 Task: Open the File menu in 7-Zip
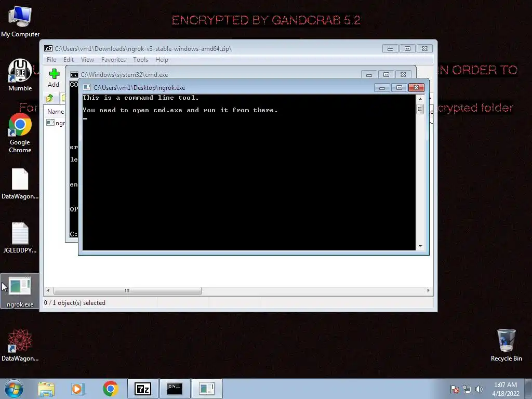51,60
